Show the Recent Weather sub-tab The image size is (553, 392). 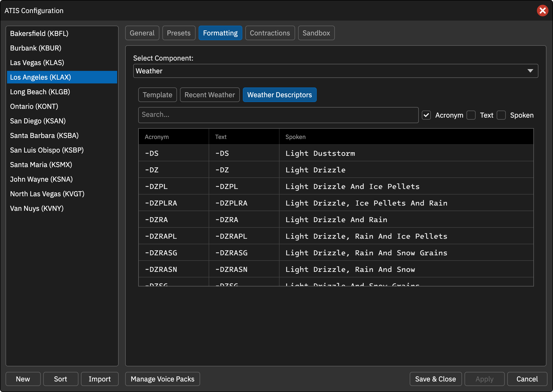(x=210, y=95)
